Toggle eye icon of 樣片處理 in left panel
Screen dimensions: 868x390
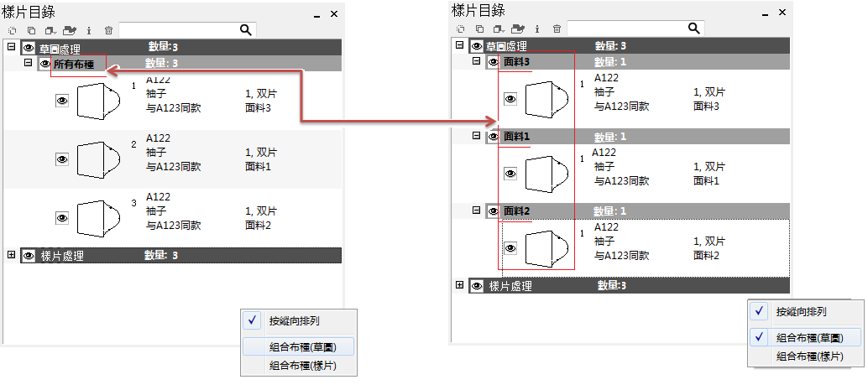[29, 256]
